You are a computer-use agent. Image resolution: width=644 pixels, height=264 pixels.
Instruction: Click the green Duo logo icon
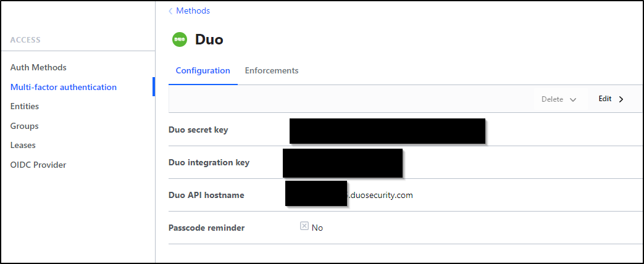pyautogui.click(x=179, y=39)
